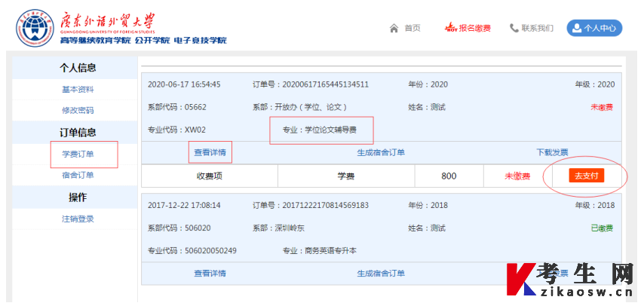Viewport: 644px width, 306px height.
Task: Click 未缴费 cell in the fee row
Action: (x=517, y=176)
